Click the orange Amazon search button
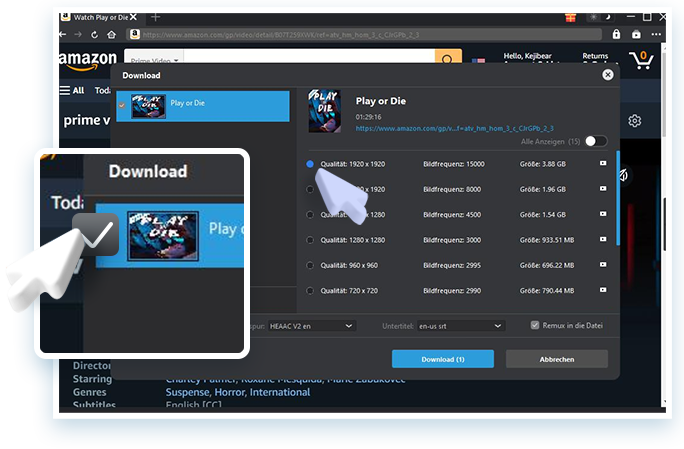 [x=448, y=57]
